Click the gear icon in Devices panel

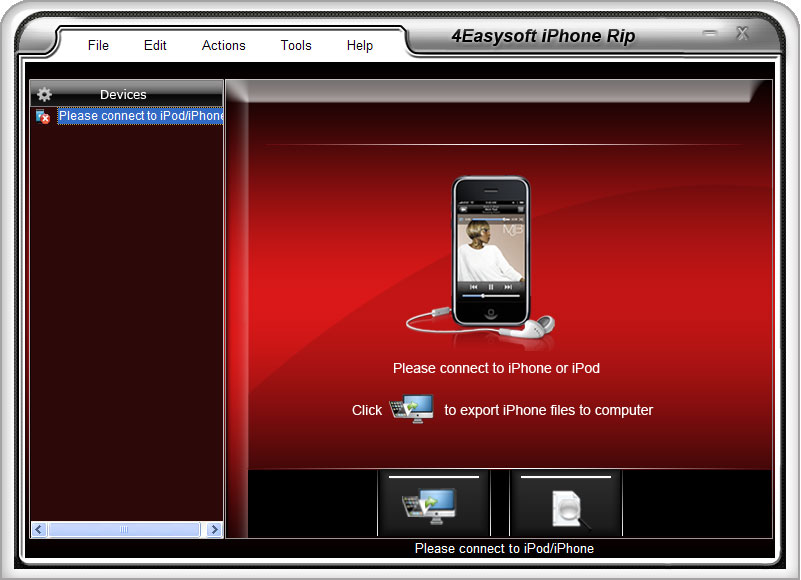point(44,95)
